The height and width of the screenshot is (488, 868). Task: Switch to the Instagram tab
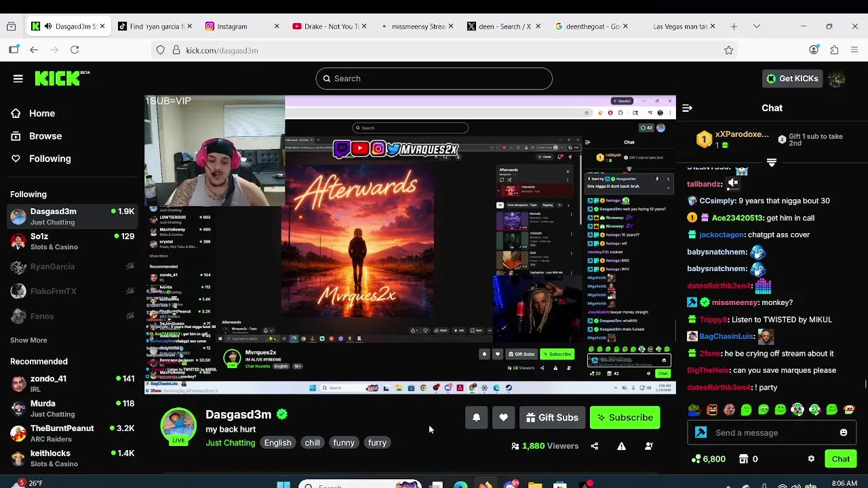pos(243,26)
